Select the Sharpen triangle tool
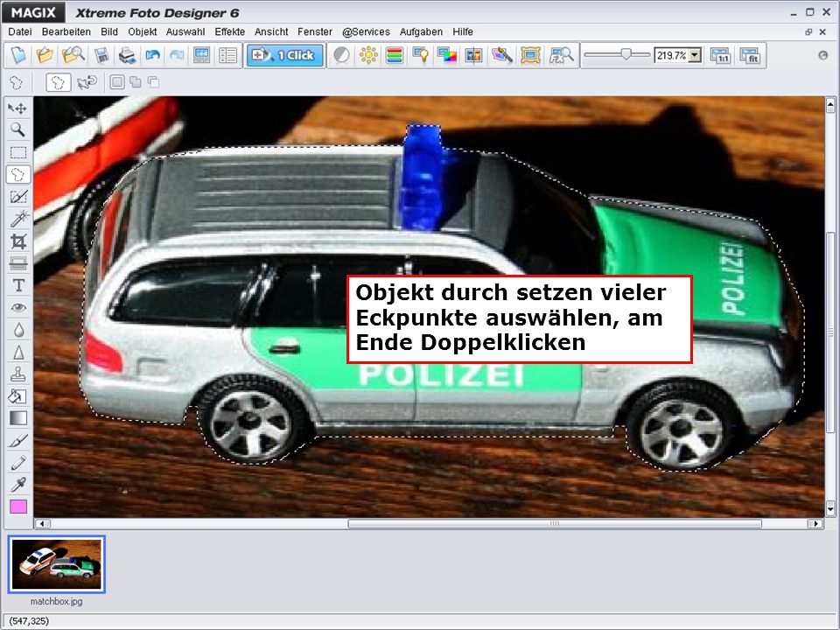Image resolution: width=840 pixels, height=630 pixels. pos(17,352)
